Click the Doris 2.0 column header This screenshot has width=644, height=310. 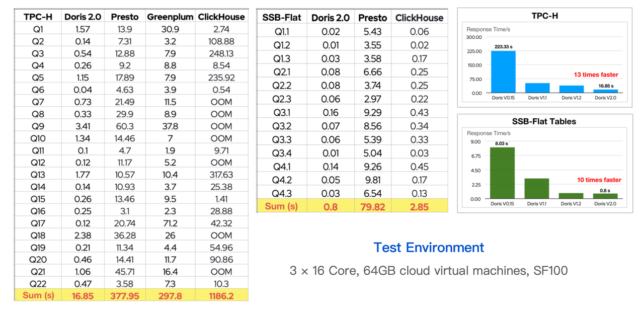click(83, 16)
